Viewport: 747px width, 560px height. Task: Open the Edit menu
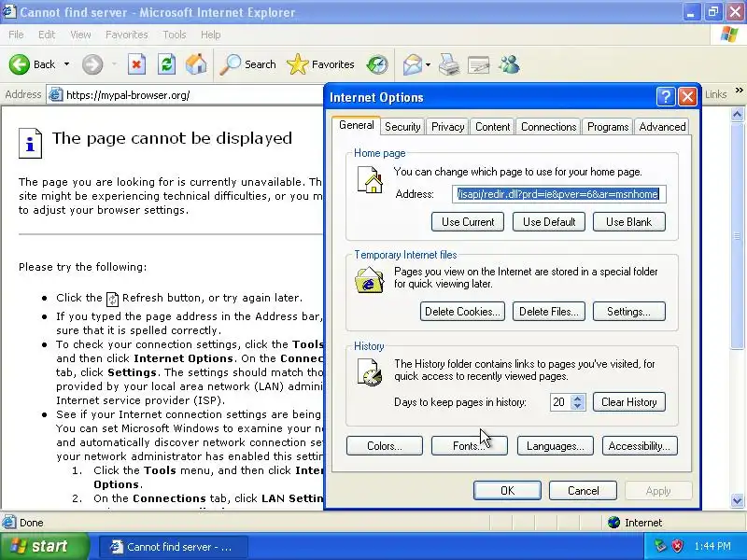[x=46, y=35]
